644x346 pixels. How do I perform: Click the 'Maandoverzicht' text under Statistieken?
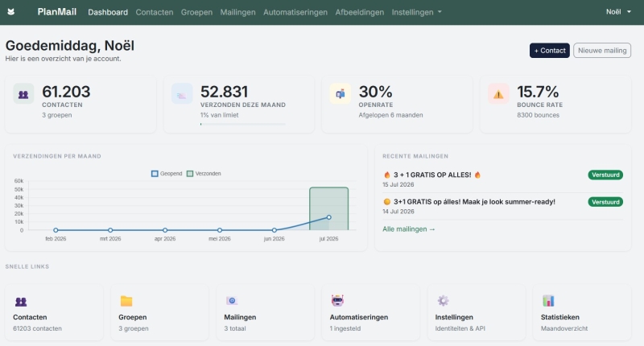(x=564, y=328)
